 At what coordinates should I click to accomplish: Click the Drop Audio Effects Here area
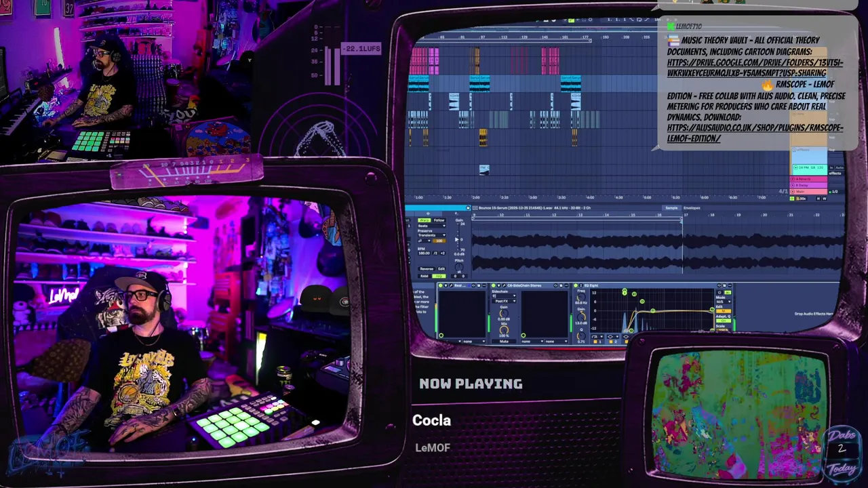coord(814,314)
